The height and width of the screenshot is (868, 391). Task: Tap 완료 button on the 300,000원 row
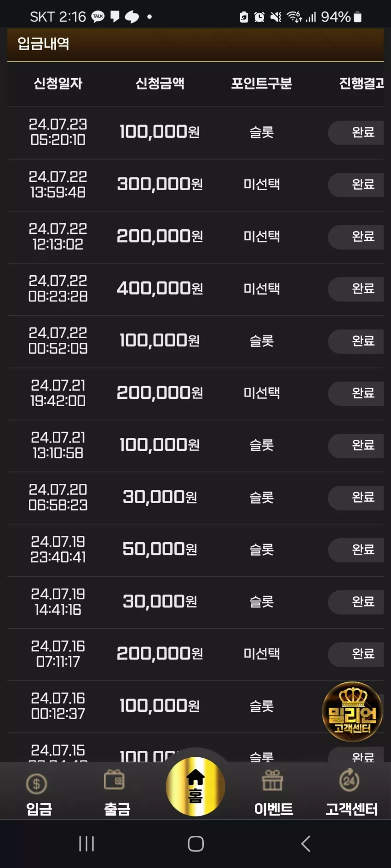[x=356, y=184]
